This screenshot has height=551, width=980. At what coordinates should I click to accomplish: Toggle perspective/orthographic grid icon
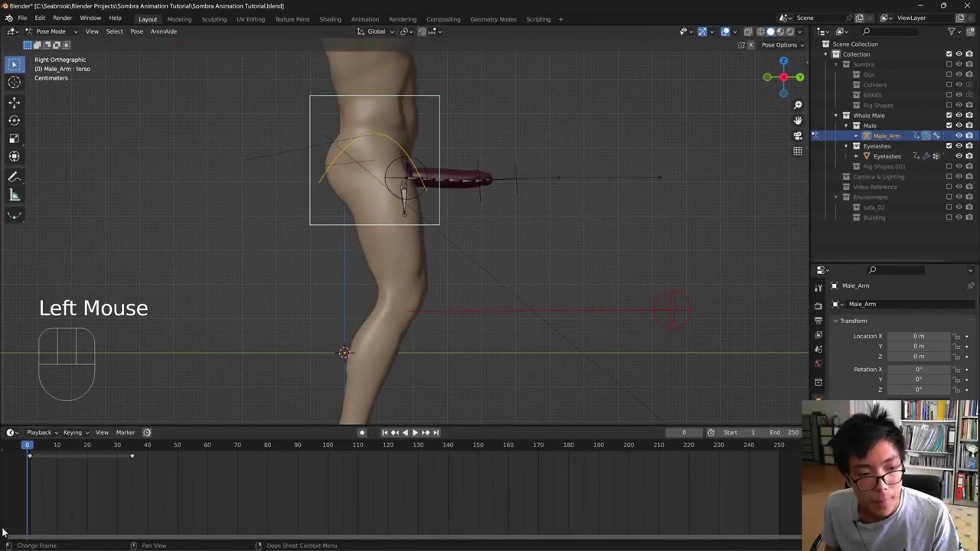(x=798, y=151)
